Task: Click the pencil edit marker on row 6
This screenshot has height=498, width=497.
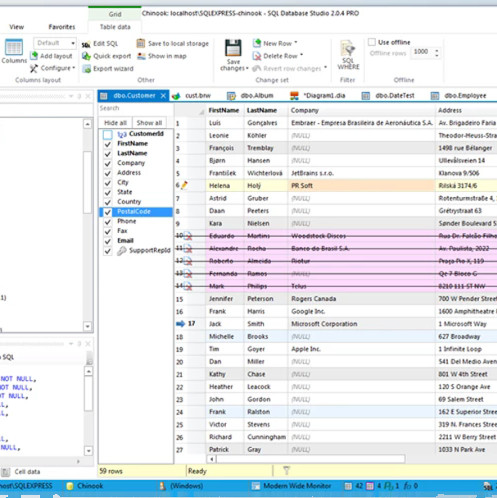Action: coord(184,185)
